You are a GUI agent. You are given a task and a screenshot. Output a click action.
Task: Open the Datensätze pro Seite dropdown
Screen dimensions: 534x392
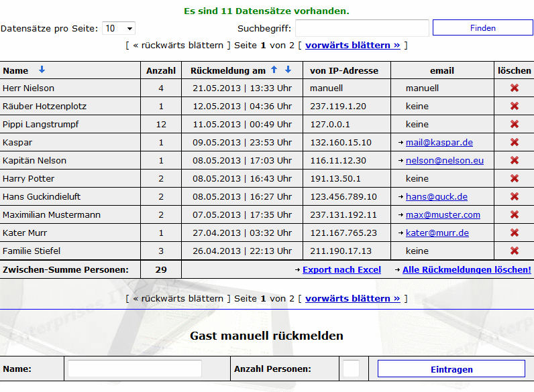tap(119, 28)
